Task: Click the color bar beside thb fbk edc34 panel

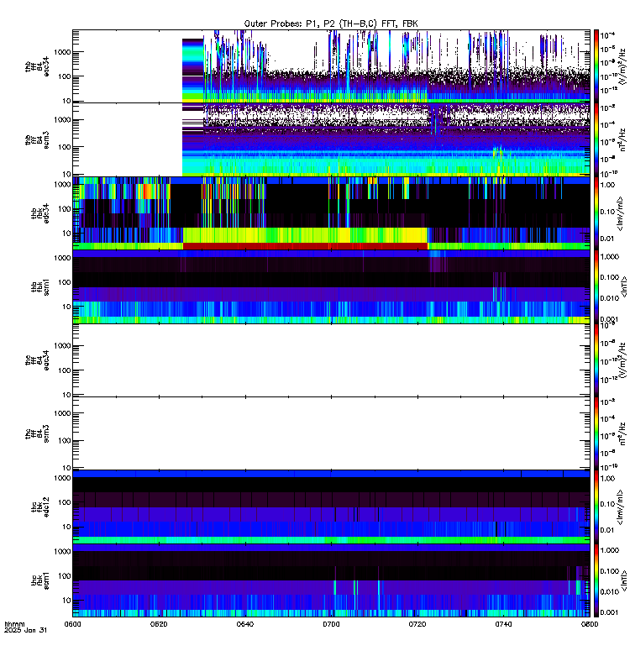Action: [596, 213]
